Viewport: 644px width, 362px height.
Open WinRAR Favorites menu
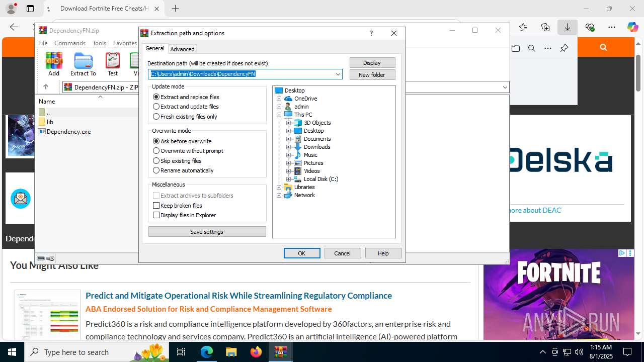(125, 43)
